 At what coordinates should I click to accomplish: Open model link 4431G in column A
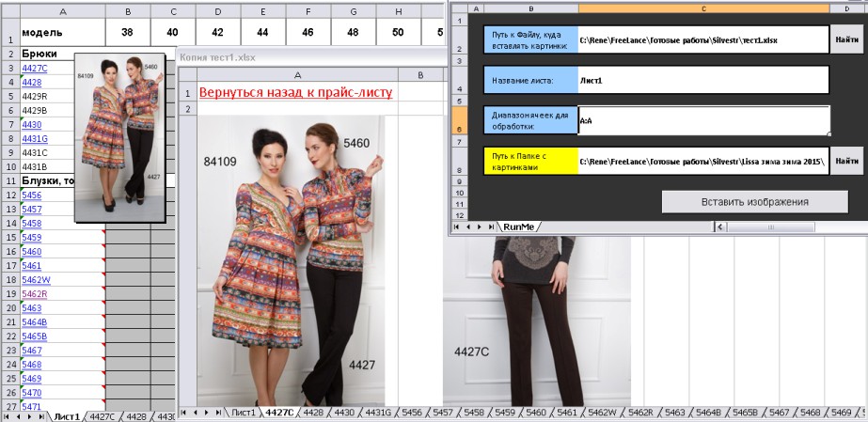point(34,139)
